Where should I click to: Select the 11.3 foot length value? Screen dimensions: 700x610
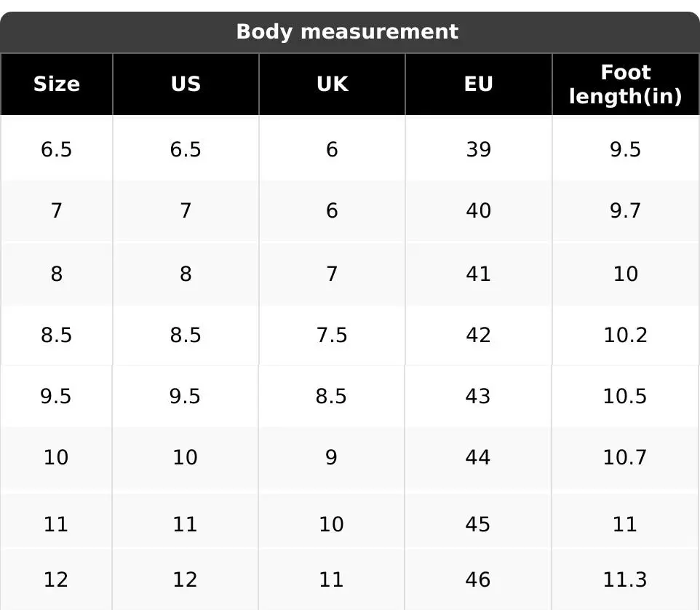tap(625, 580)
